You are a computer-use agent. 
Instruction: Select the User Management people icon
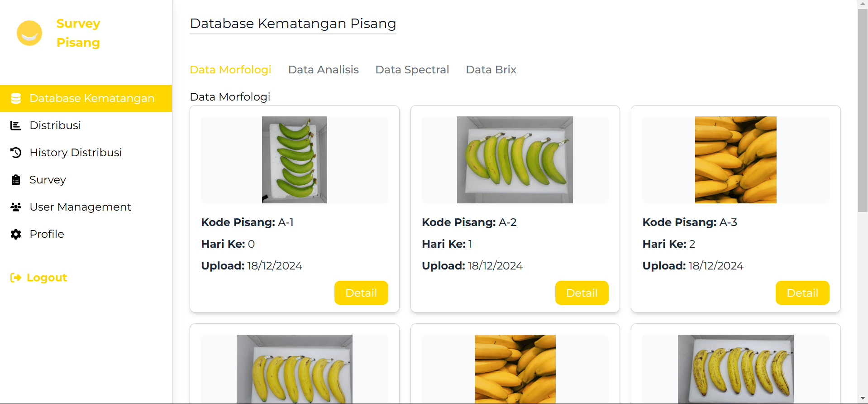click(x=16, y=207)
